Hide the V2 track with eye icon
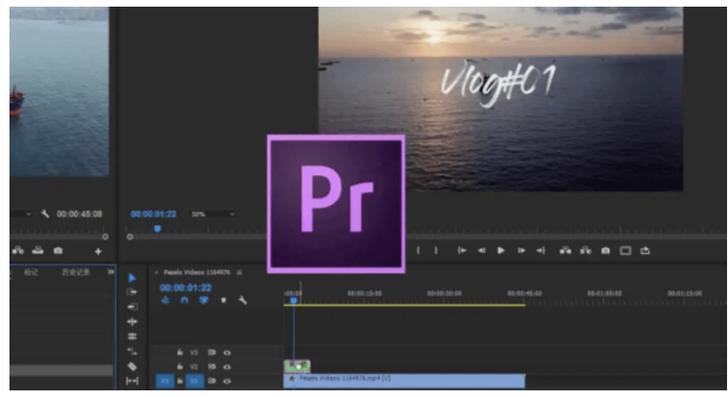 pos(227,367)
